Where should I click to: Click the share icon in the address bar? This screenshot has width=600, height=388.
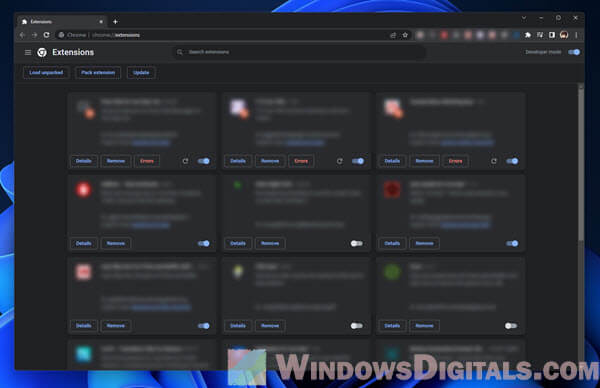pos(393,35)
